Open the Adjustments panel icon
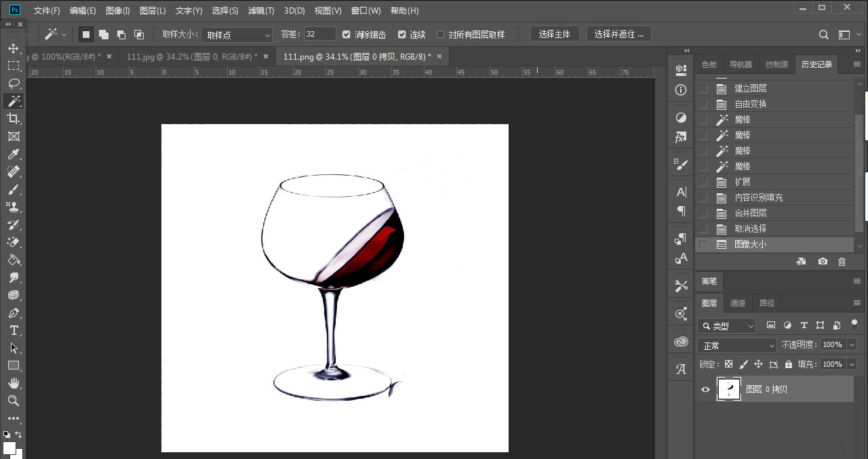 [682, 117]
